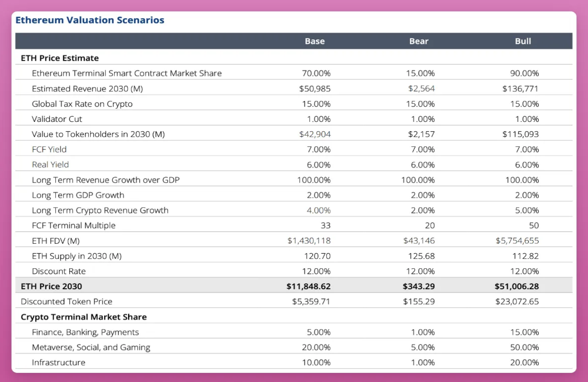Select 'Long Term Crypto Revenue Growth' label

pos(100,210)
